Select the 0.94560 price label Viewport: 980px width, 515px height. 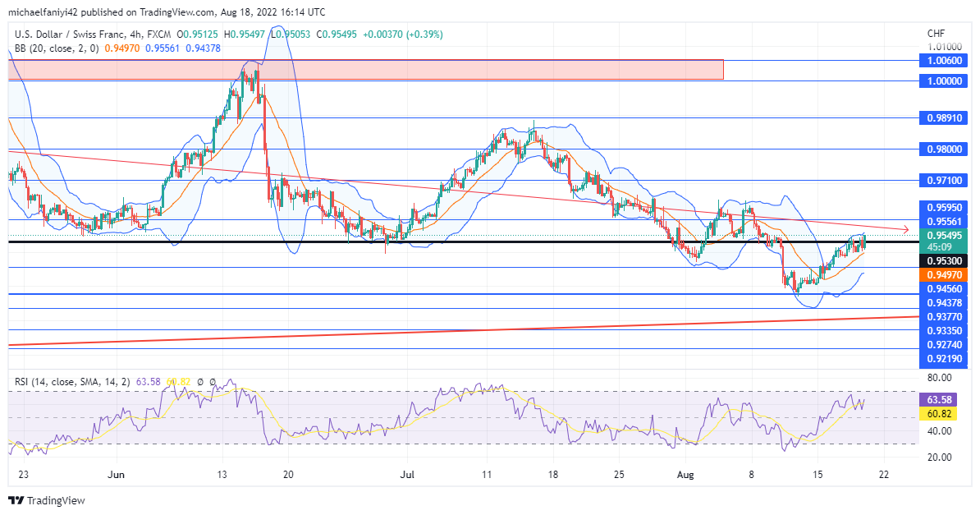[x=944, y=289]
